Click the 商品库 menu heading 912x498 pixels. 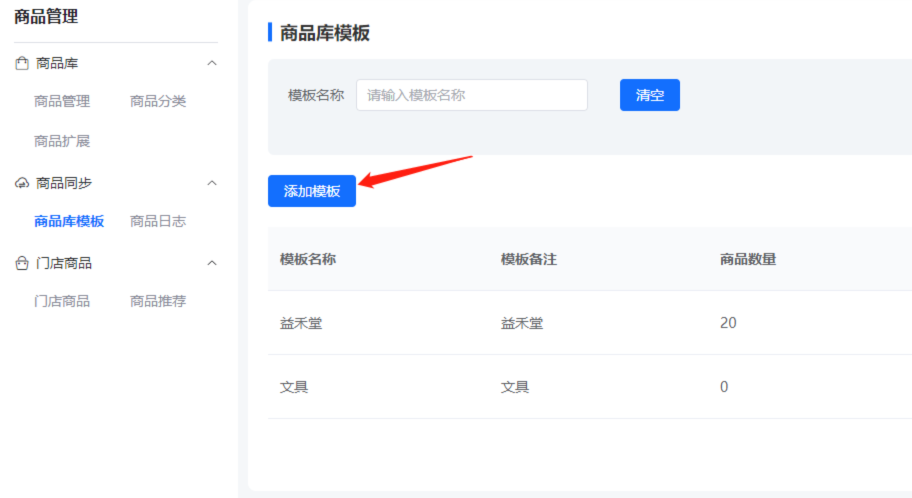click(x=57, y=63)
